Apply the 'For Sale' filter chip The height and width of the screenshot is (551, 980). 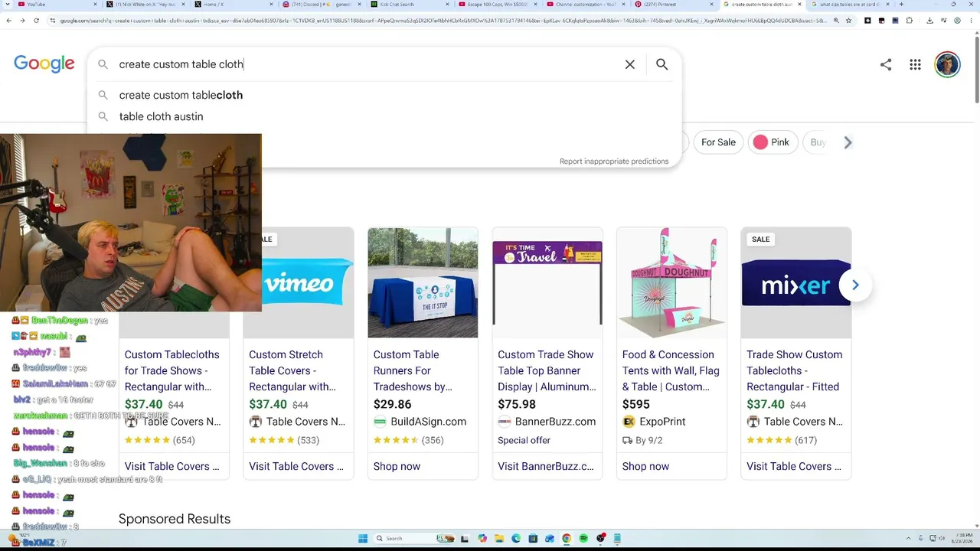[718, 142]
